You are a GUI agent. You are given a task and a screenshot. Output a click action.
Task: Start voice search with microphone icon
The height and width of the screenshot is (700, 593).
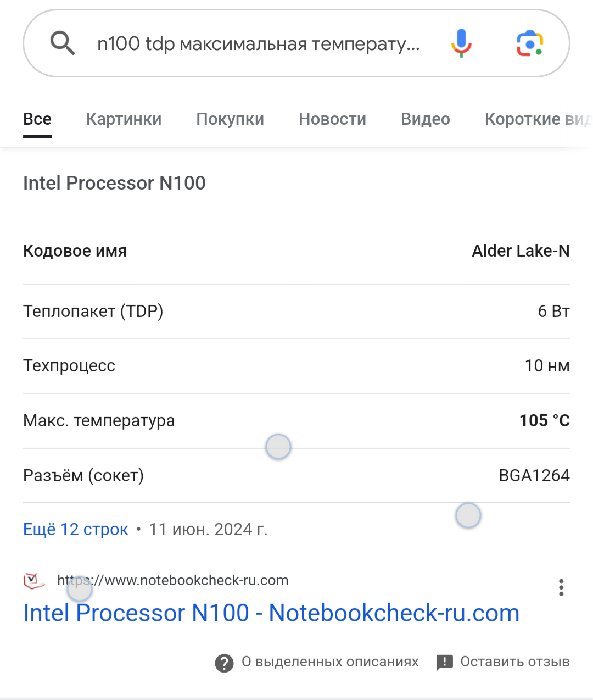(461, 43)
